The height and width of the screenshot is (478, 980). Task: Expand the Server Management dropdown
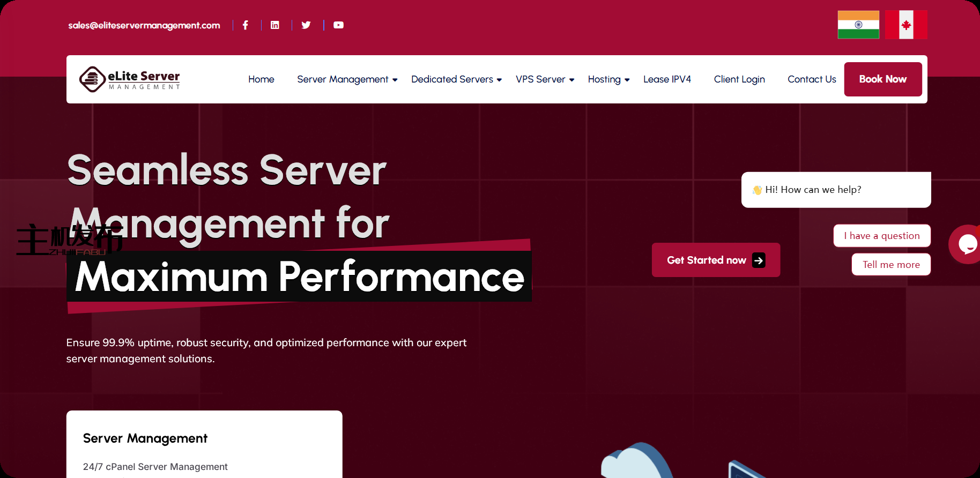(x=347, y=79)
